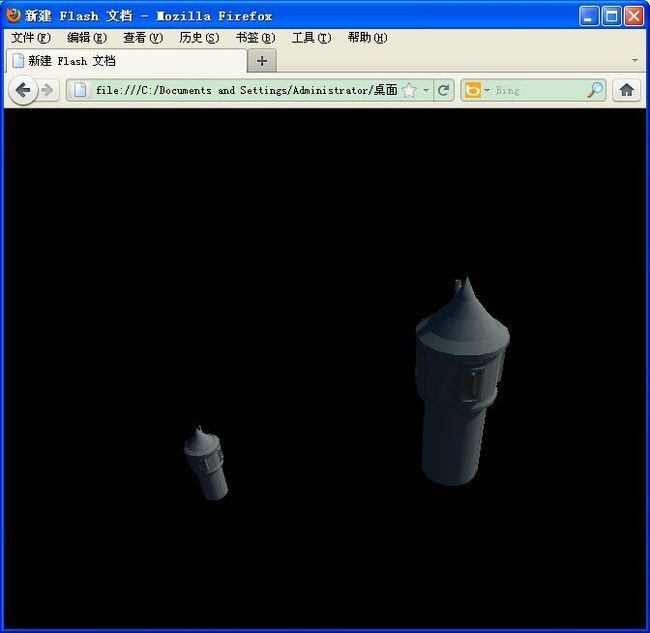Click the forward navigation arrow
Viewport: 650px width, 633px height.
47,90
